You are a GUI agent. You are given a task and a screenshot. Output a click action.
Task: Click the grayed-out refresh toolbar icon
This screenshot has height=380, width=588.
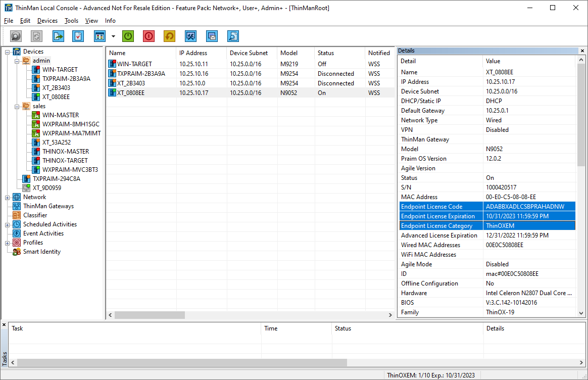tap(37, 36)
